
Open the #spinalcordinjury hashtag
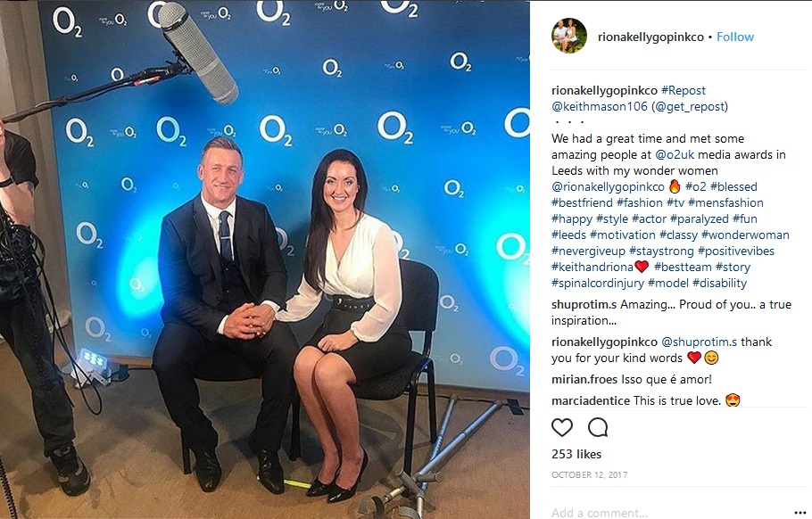click(x=598, y=283)
